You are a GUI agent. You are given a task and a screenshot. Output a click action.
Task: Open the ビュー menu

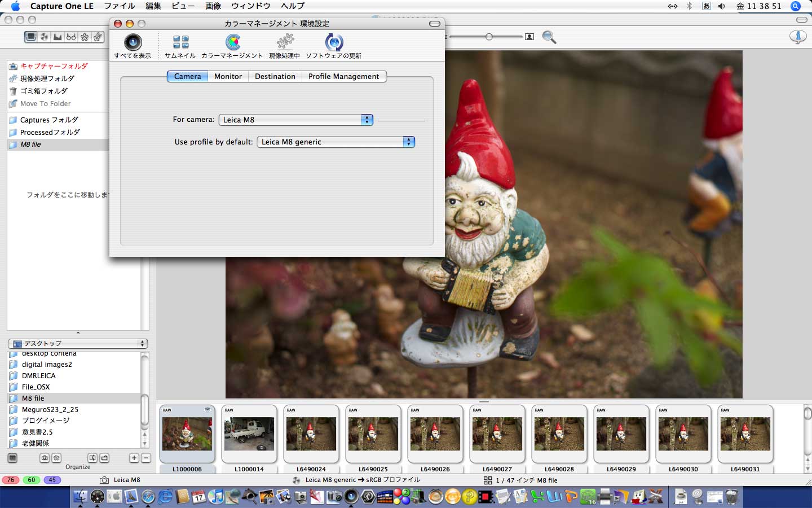pyautogui.click(x=183, y=6)
